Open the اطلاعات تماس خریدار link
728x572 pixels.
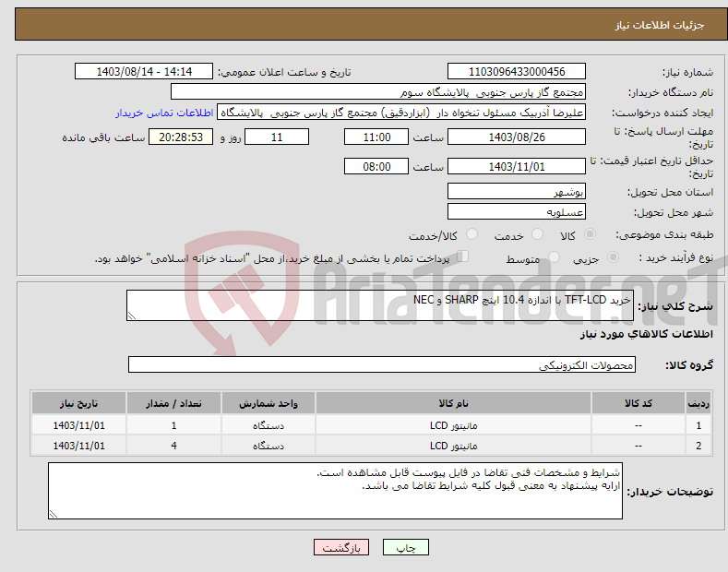[164, 113]
